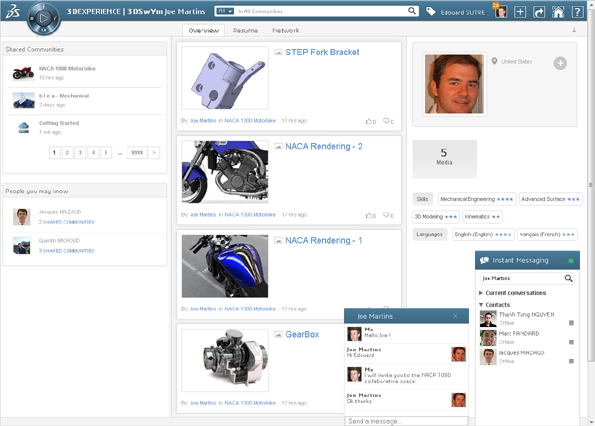Click the tag icon in header

coord(430,11)
